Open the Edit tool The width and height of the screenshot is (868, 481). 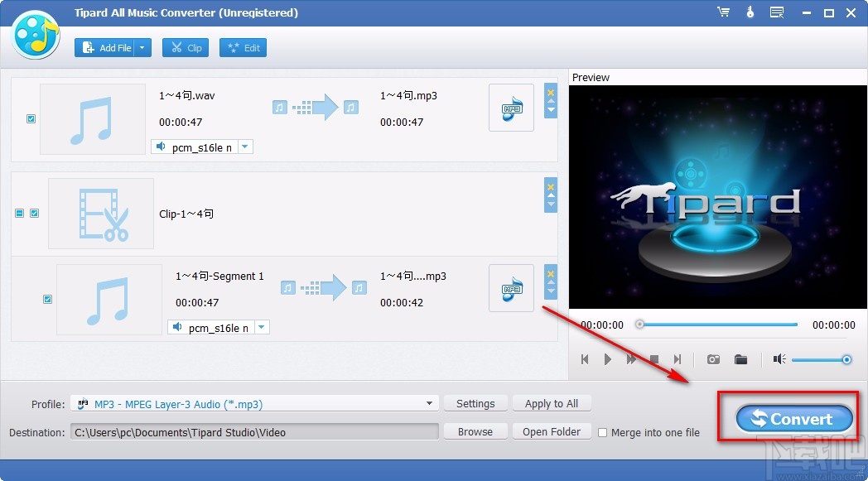coord(243,47)
